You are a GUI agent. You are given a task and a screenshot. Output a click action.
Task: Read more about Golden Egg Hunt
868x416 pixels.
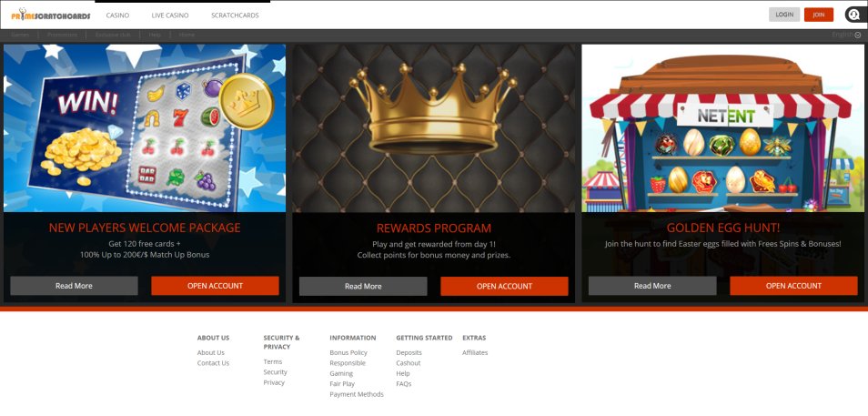[x=652, y=286]
